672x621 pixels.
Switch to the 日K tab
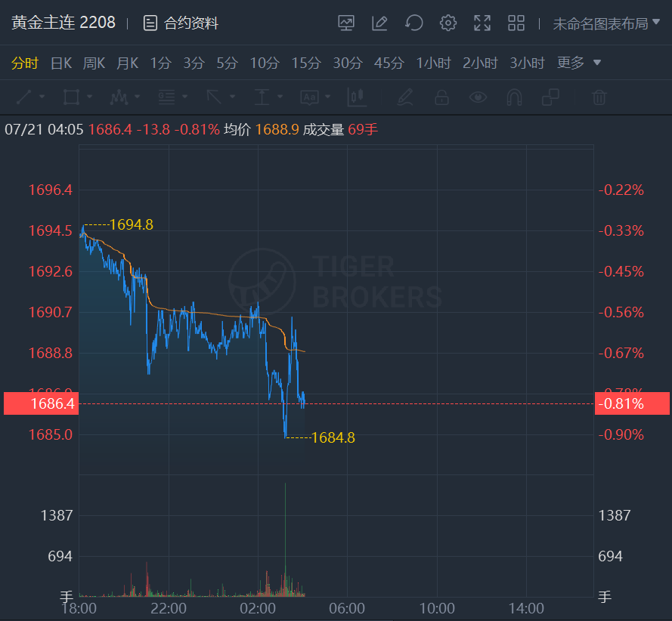pos(61,63)
